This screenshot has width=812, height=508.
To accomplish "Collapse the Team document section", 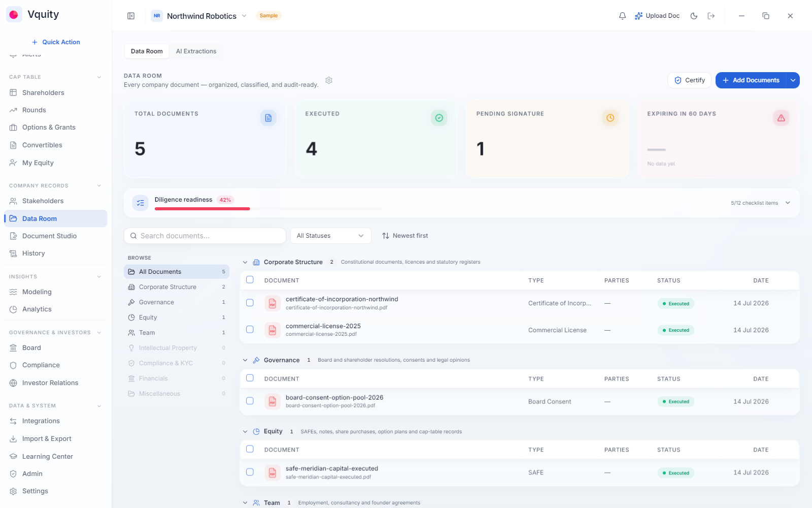I will pos(245,503).
